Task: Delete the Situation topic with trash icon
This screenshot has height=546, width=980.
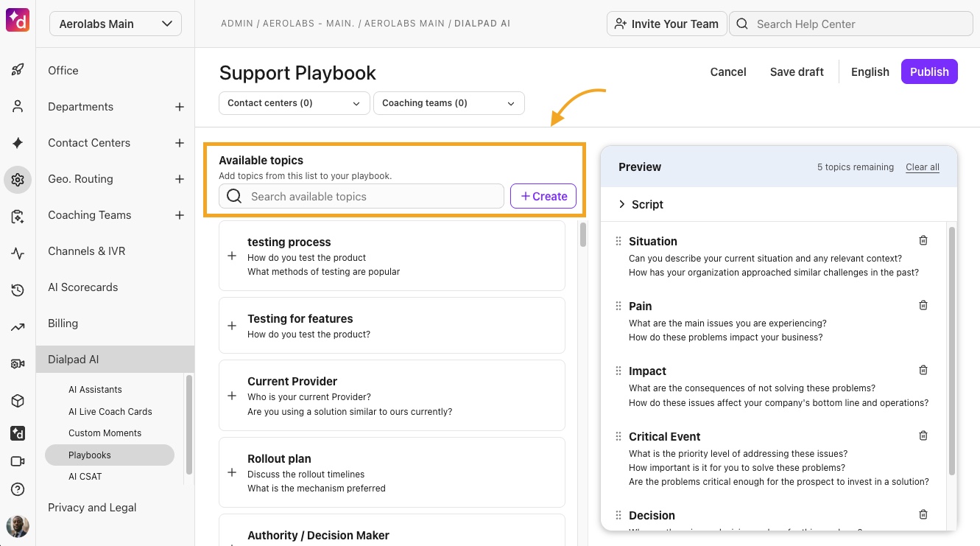Action: pos(923,240)
